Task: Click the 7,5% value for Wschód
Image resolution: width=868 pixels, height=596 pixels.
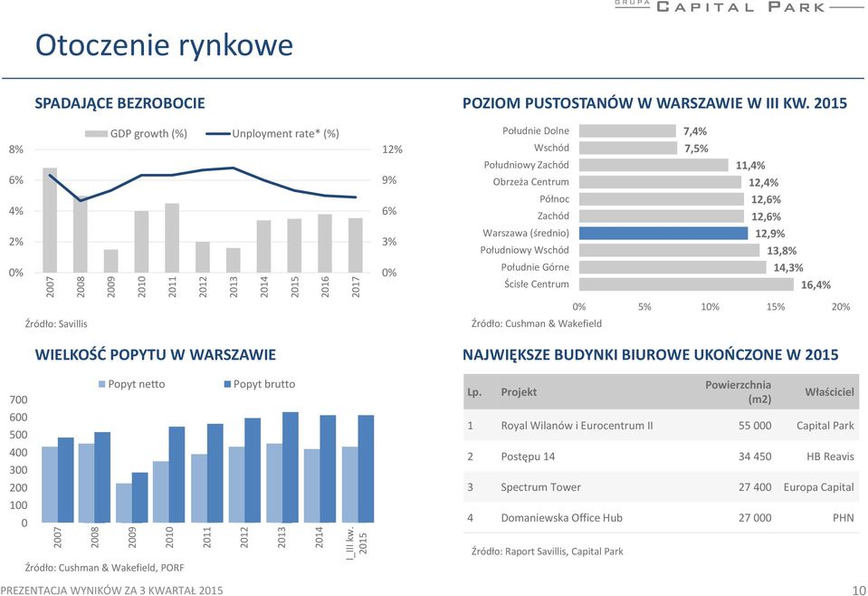Action: 696,148
